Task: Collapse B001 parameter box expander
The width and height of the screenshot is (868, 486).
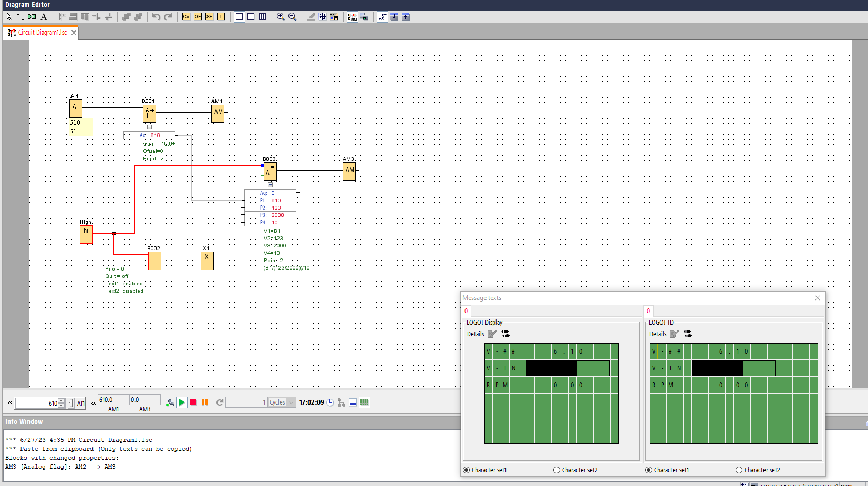Action: click(149, 127)
